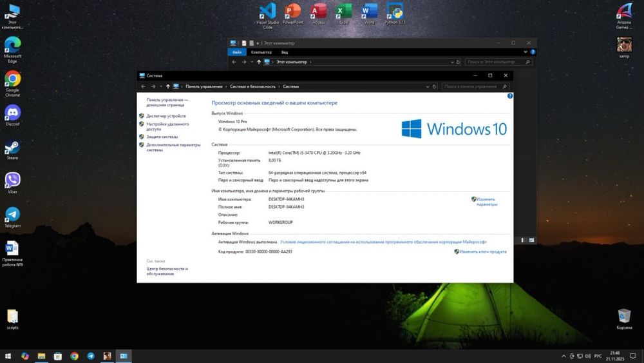Open Диспетчер устройств
Image resolution: width=644 pixels, height=363 pixels.
[x=166, y=116]
